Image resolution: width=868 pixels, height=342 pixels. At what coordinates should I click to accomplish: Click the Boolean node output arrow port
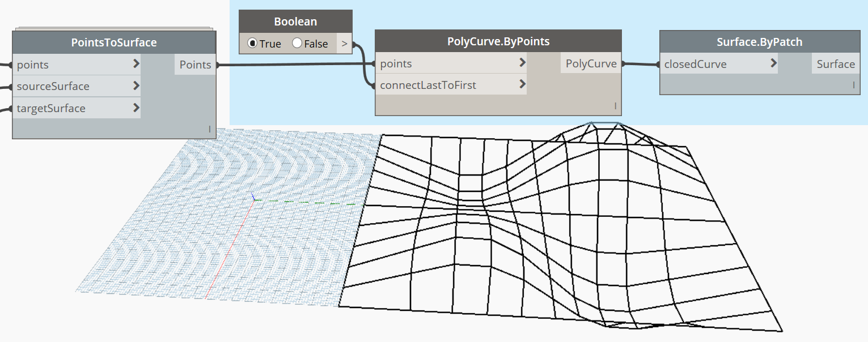point(345,44)
